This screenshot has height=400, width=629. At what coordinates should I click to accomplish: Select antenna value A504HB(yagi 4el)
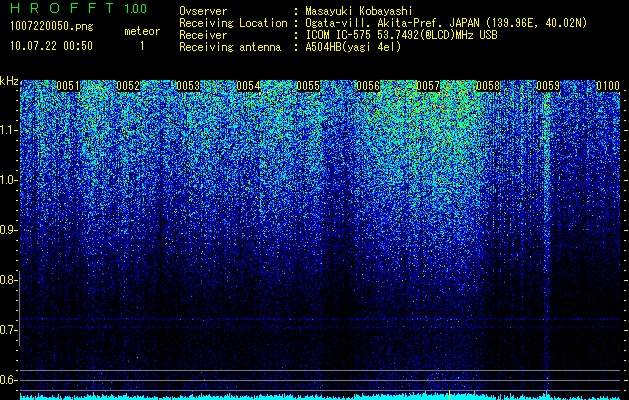[x=353, y=47]
